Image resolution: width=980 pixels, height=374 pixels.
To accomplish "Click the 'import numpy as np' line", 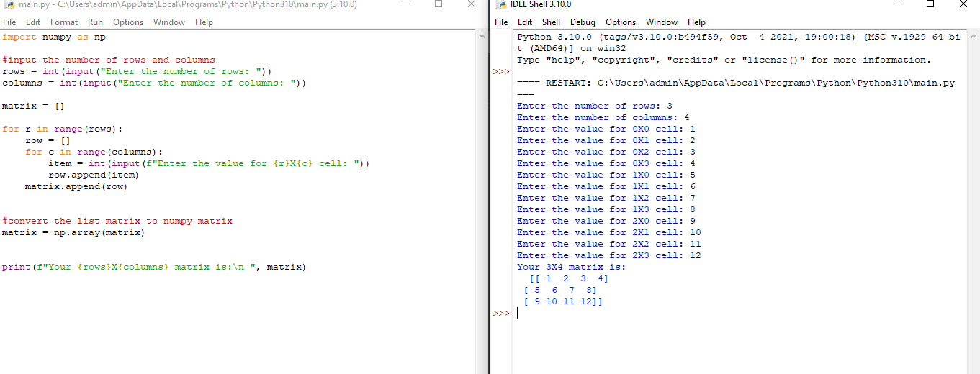I will click(x=54, y=37).
